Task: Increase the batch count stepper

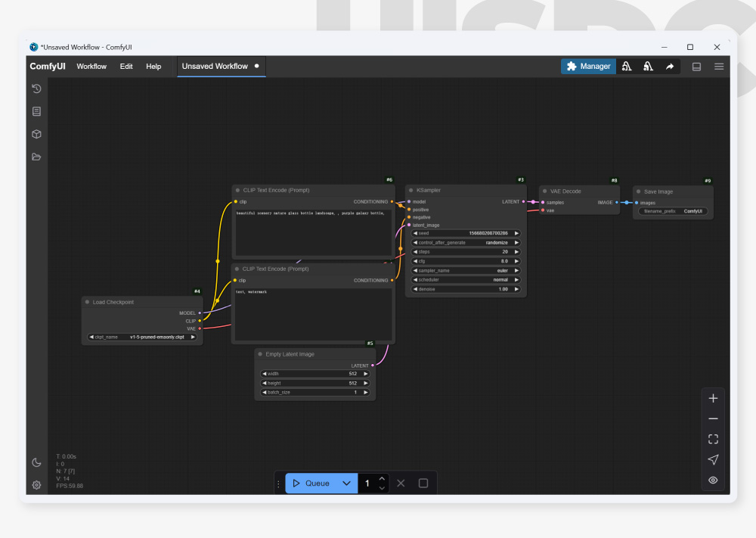Action: 382,479
